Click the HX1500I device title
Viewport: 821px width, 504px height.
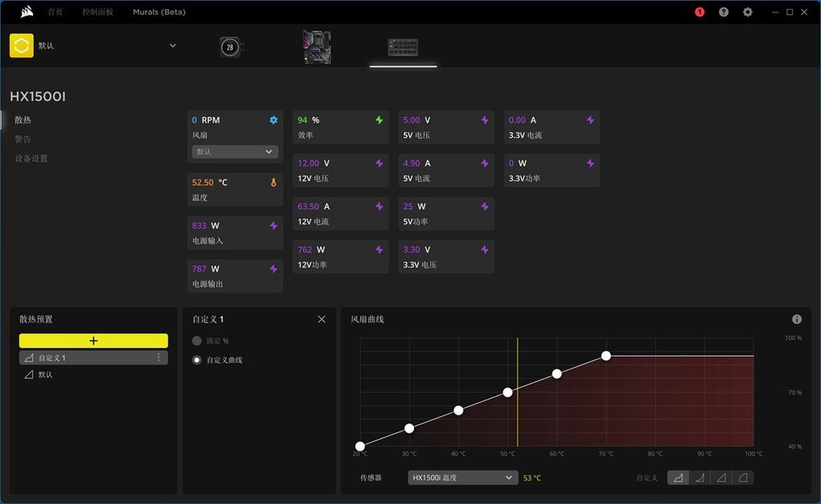coord(38,96)
